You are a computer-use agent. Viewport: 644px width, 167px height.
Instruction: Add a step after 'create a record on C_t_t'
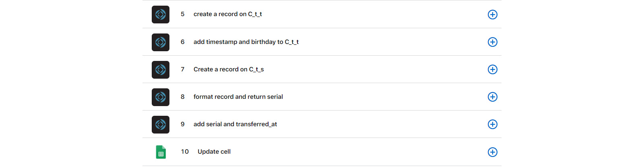tap(492, 15)
